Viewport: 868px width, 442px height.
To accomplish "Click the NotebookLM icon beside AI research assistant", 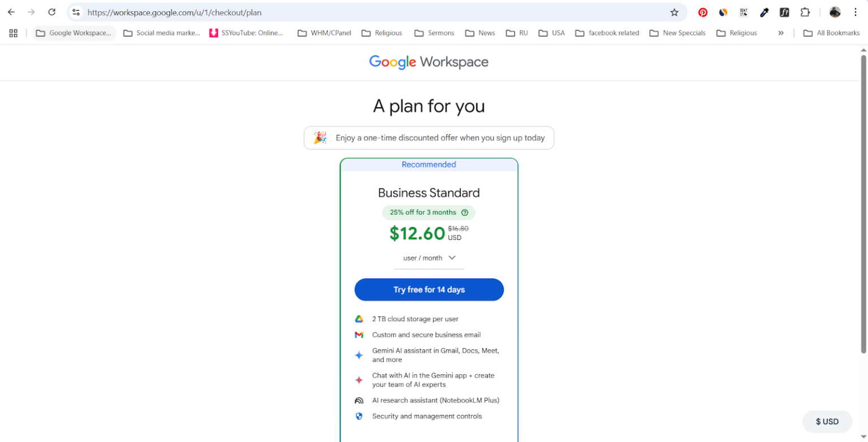I will pos(359,400).
